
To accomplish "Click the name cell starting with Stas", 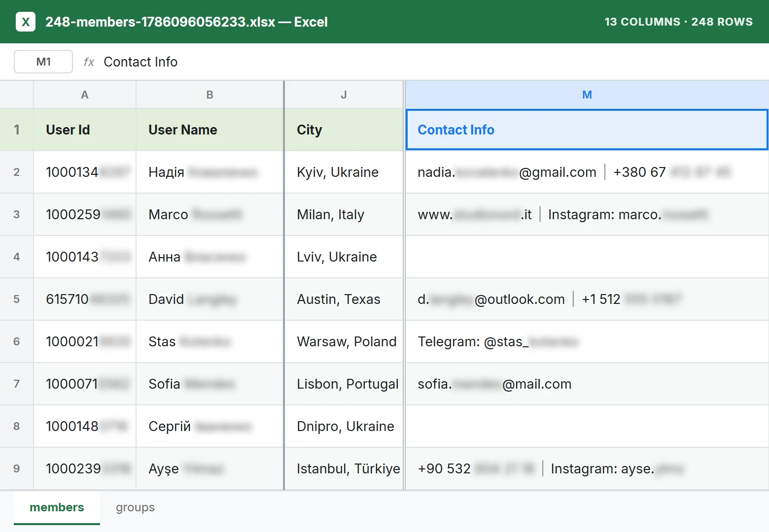I will [210, 341].
